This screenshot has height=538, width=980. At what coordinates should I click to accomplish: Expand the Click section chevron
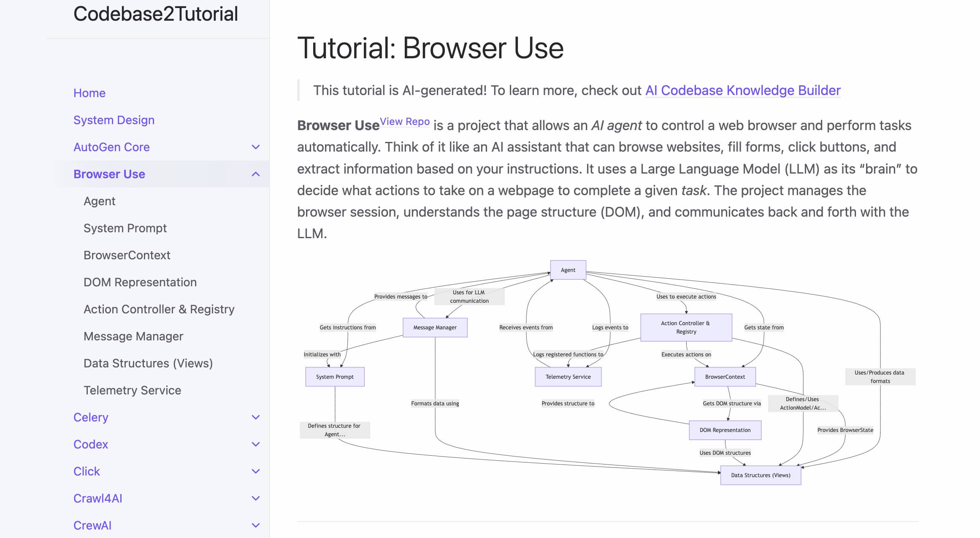click(255, 471)
